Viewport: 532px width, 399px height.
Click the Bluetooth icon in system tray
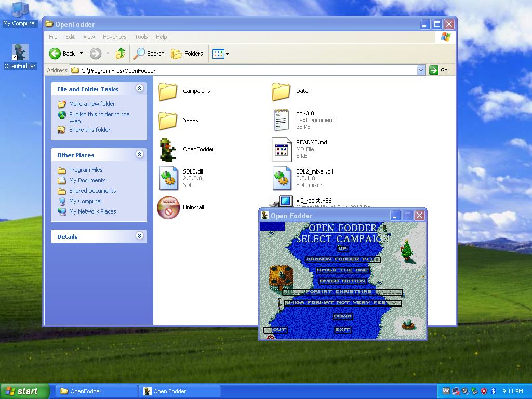click(x=493, y=391)
